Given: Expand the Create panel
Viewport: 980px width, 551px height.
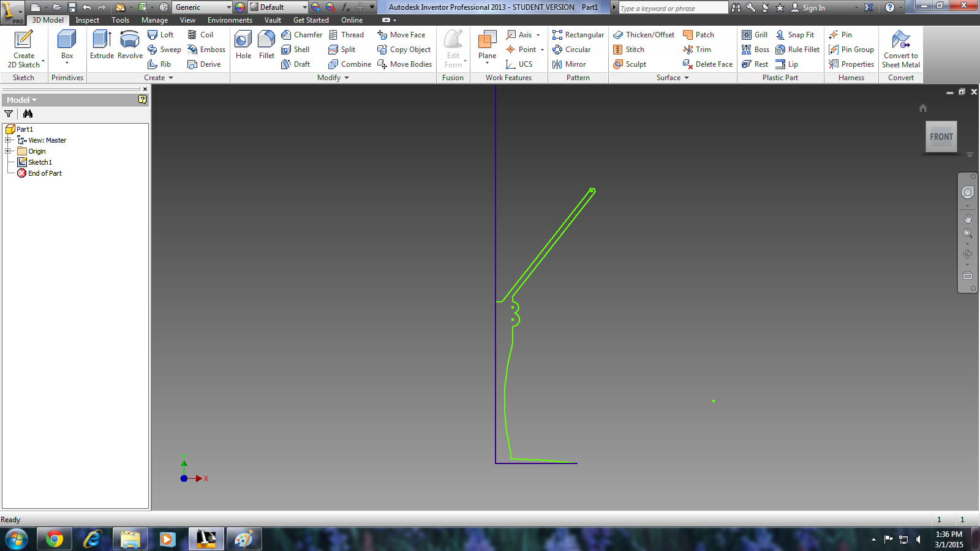Looking at the screenshot, I should (x=159, y=78).
